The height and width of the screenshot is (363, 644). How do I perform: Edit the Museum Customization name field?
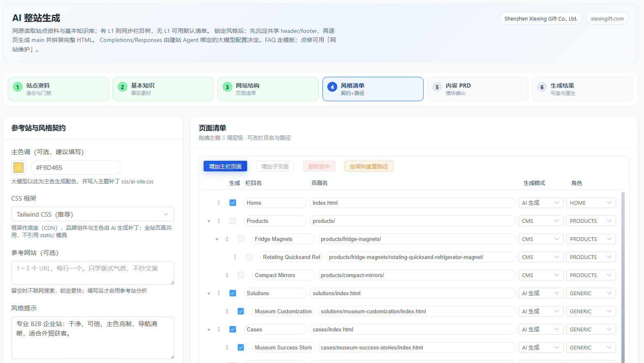pyautogui.click(x=283, y=311)
